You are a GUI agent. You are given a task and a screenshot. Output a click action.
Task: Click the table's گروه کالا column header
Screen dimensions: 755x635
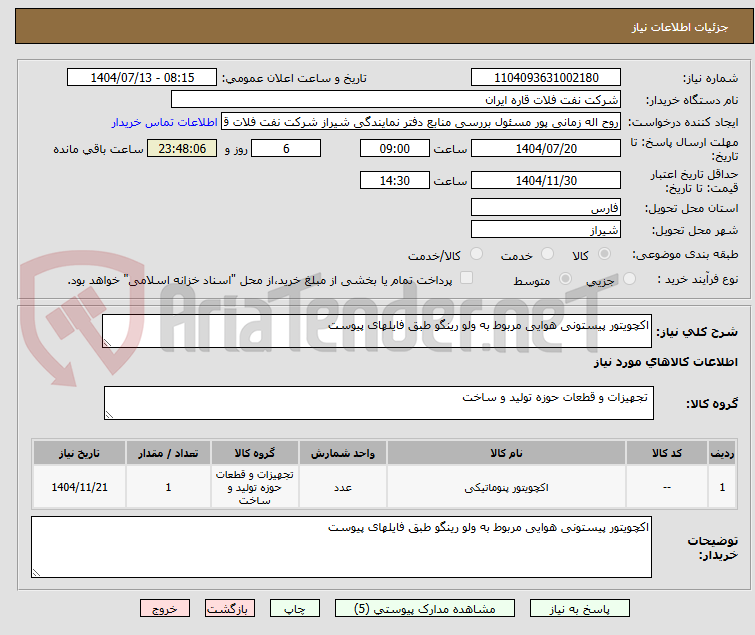point(255,453)
